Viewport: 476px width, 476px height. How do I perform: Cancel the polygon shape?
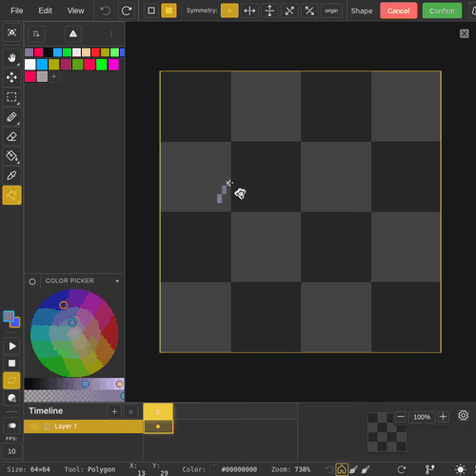[x=398, y=10]
